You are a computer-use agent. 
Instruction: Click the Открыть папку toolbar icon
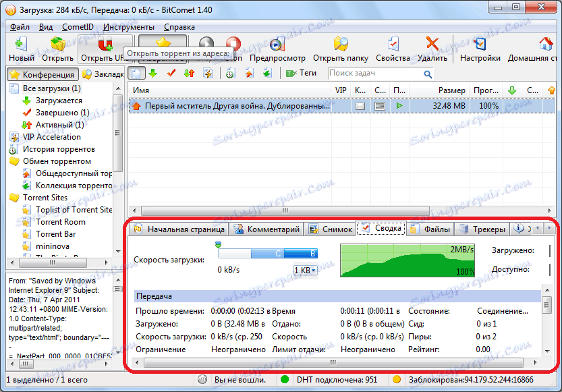click(341, 44)
